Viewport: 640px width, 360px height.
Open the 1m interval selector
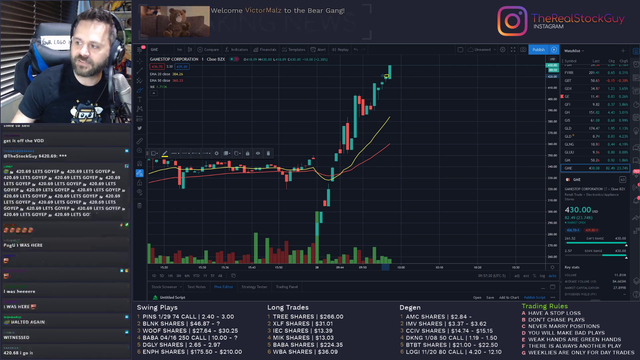180,49
